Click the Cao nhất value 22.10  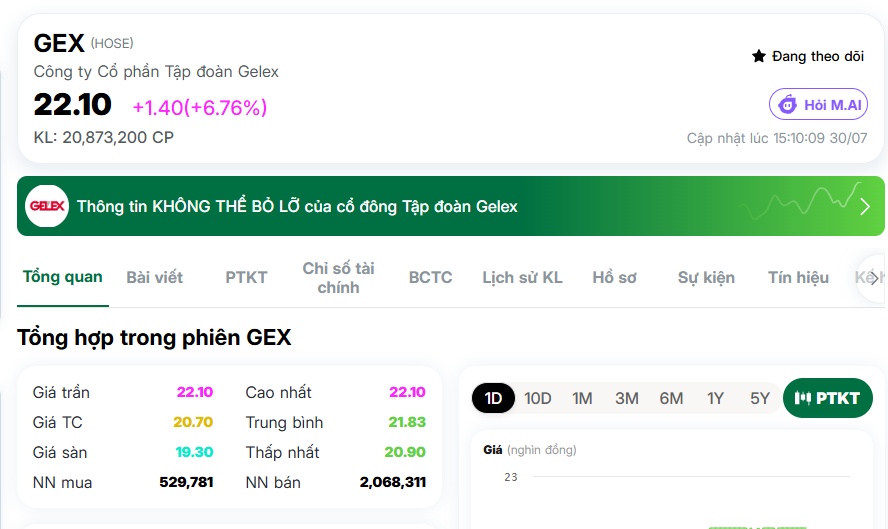407,392
